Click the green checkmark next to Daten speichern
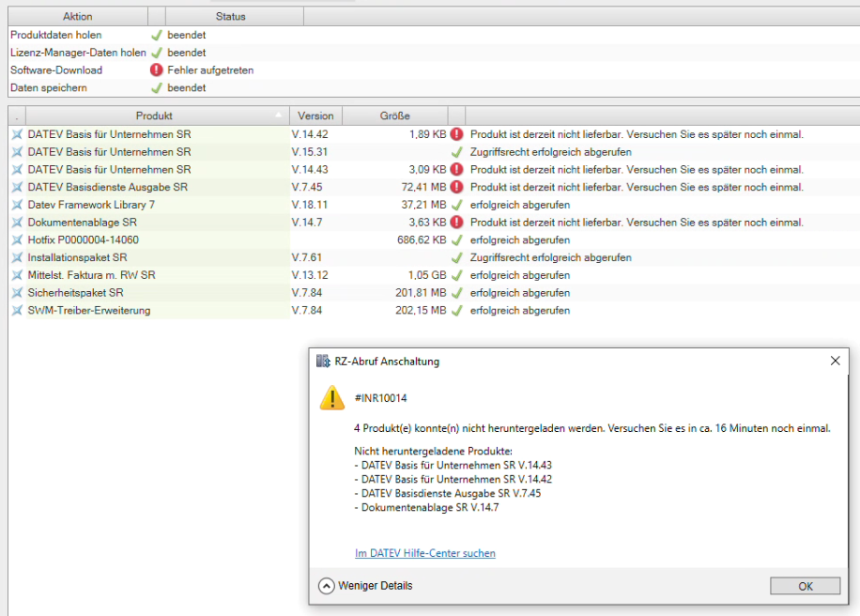Viewport: 860px width, 616px height. pos(157,88)
